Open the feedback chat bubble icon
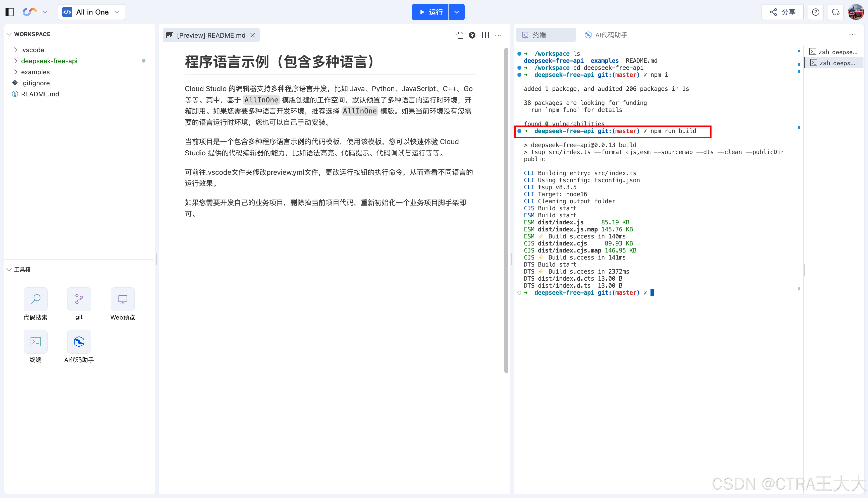The height and width of the screenshot is (498, 868). (x=836, y=12)
